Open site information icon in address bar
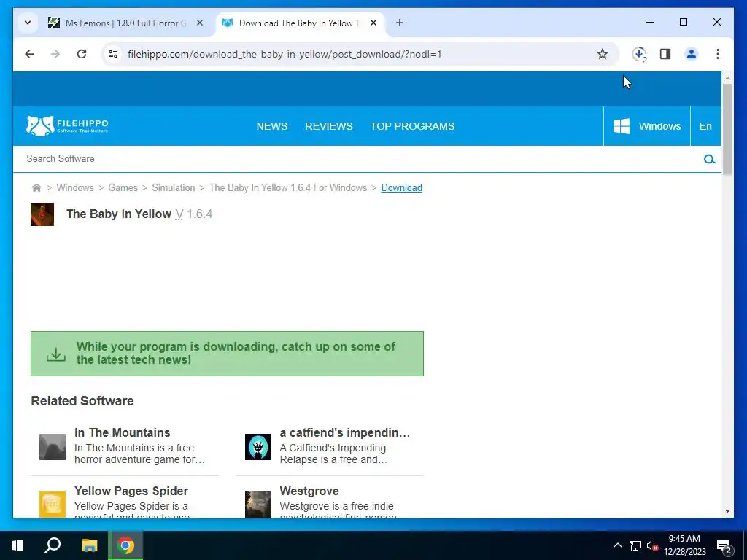This screenshot has height=560, width=747. click(x=113, y=54)
